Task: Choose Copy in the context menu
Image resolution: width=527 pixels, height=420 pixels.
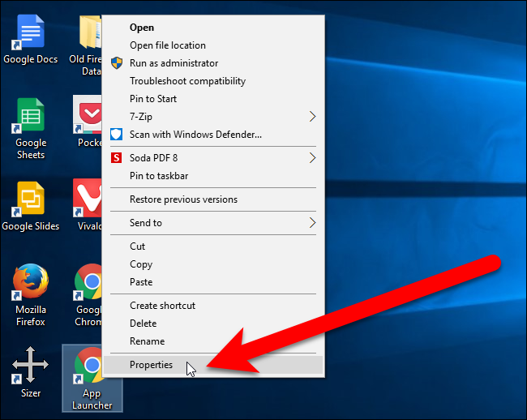Action: pos(213,264)
